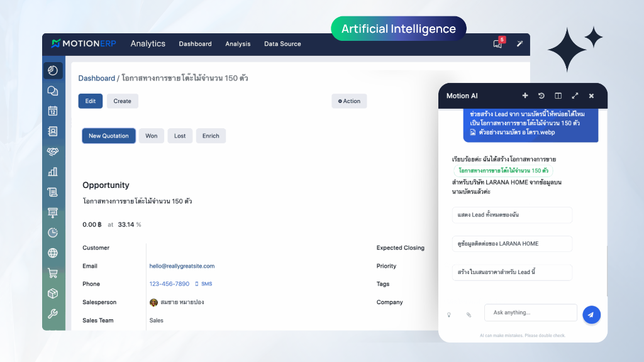
Task: Open the contacts book sidebar icon
Action: click(x=53, y=131)
